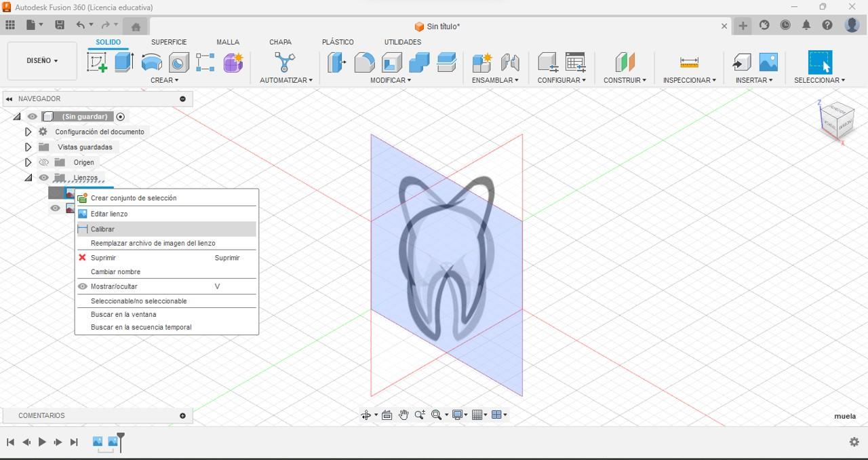Click the Measure ruler icon

click(689, 62)
